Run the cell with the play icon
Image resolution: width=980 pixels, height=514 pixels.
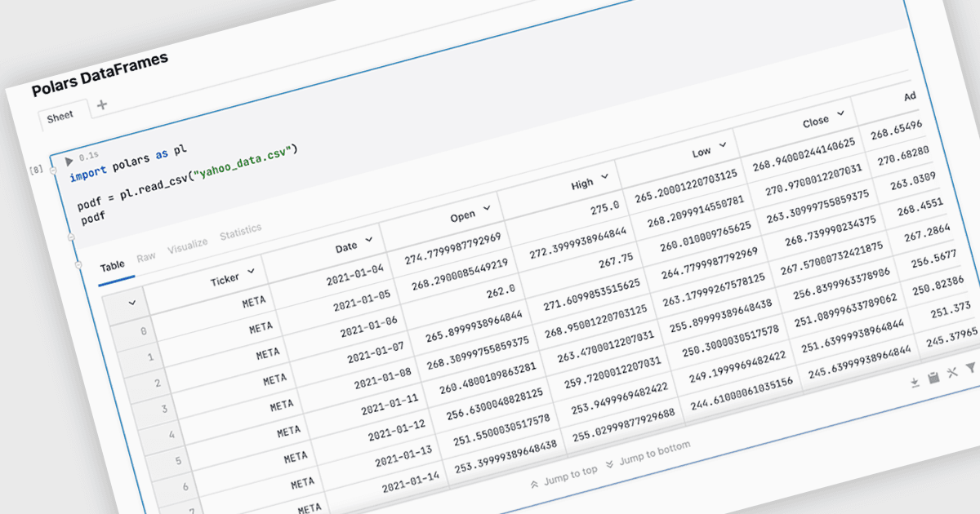pos(69,162)
